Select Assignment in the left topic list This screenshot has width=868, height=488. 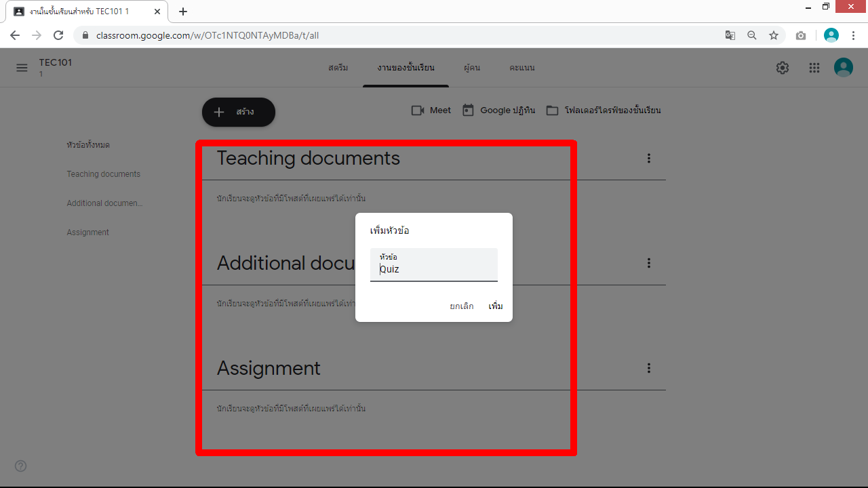point(87,232)
